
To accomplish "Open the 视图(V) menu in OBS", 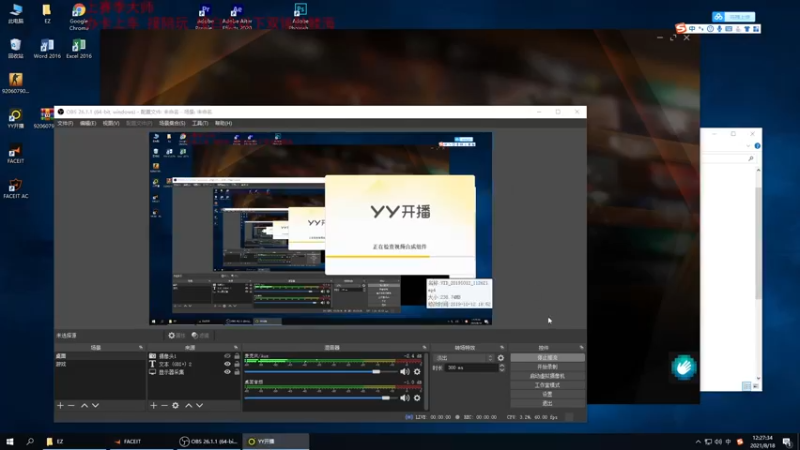I will [x=111, y=123].
